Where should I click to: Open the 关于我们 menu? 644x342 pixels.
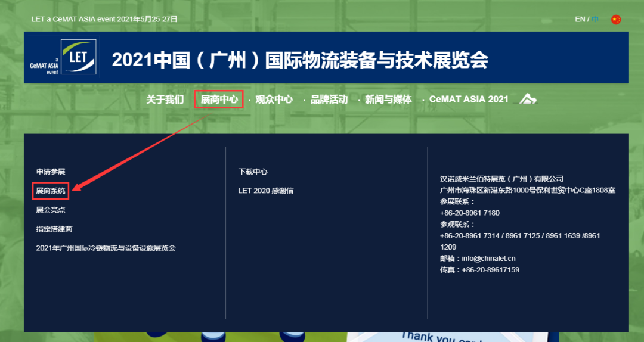coord(165,100)
